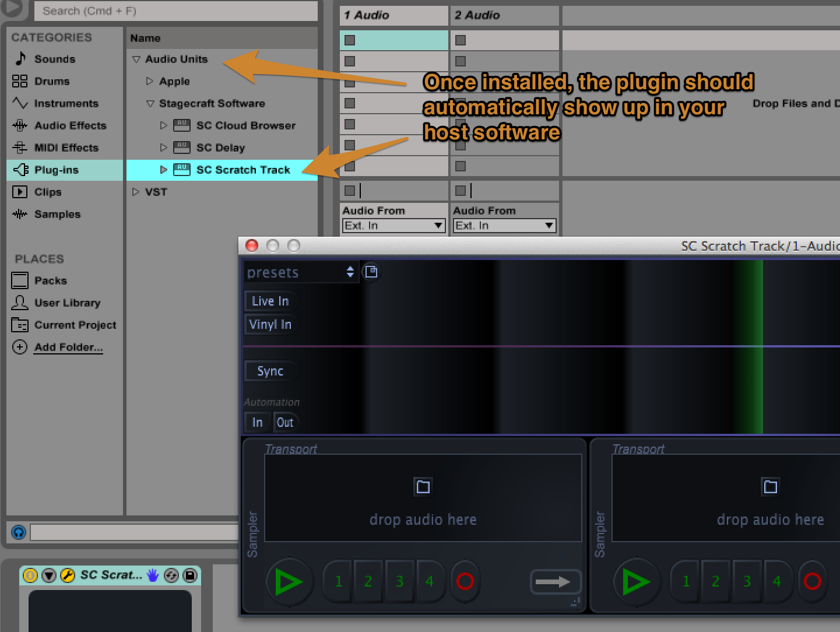The width and height of the screenshot is (840, 632).
Task: Trigger cue 1 on the first sampler
Action: pyautogui.click(x=339, y=581)
